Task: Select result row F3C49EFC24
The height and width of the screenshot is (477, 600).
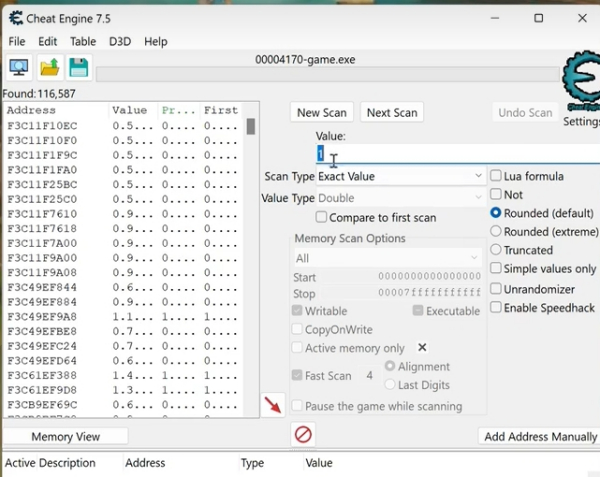Action: point(124,346)
